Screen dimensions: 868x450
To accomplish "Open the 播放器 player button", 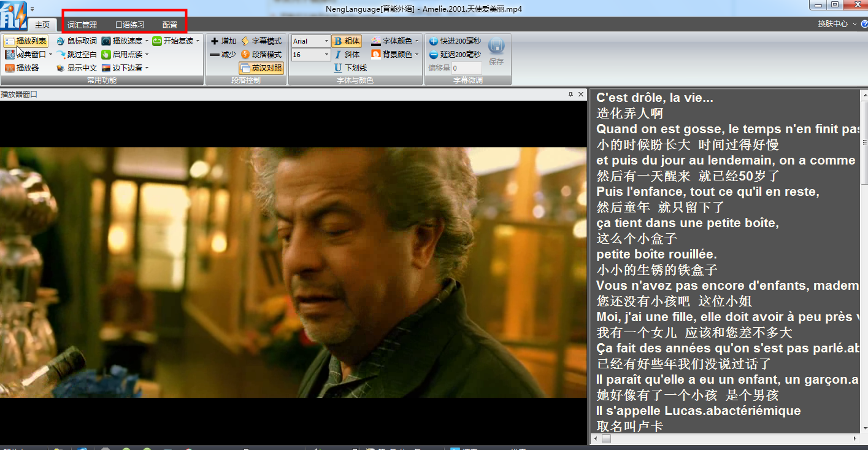I will pyautogui.click(x=22, y=68).
